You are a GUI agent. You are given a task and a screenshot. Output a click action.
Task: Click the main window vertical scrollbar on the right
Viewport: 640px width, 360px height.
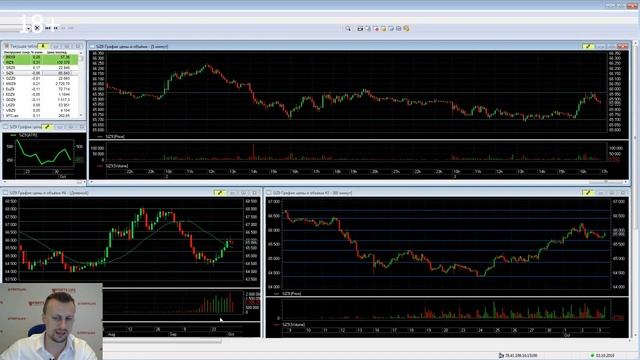pyautogui.click(x=636, y=188)
